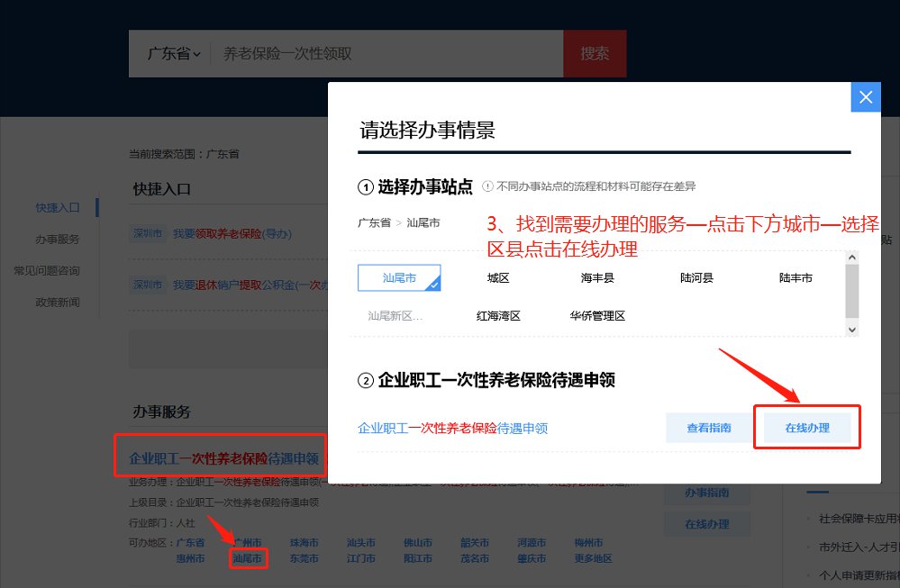Image resolution: width=900 pixels, height=588 pixels.
Task: Select 陆河县 district option
Action: [x=696, y=278]
